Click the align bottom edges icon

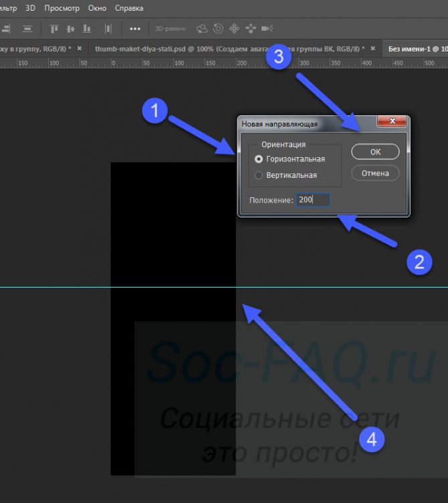(x=86, y=29)
